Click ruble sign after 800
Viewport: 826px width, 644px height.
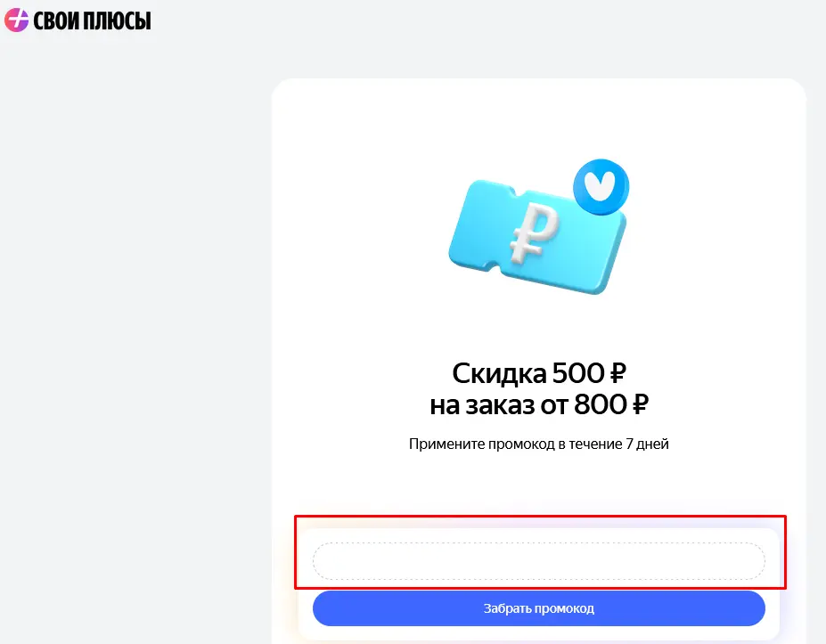pos(640,405)
